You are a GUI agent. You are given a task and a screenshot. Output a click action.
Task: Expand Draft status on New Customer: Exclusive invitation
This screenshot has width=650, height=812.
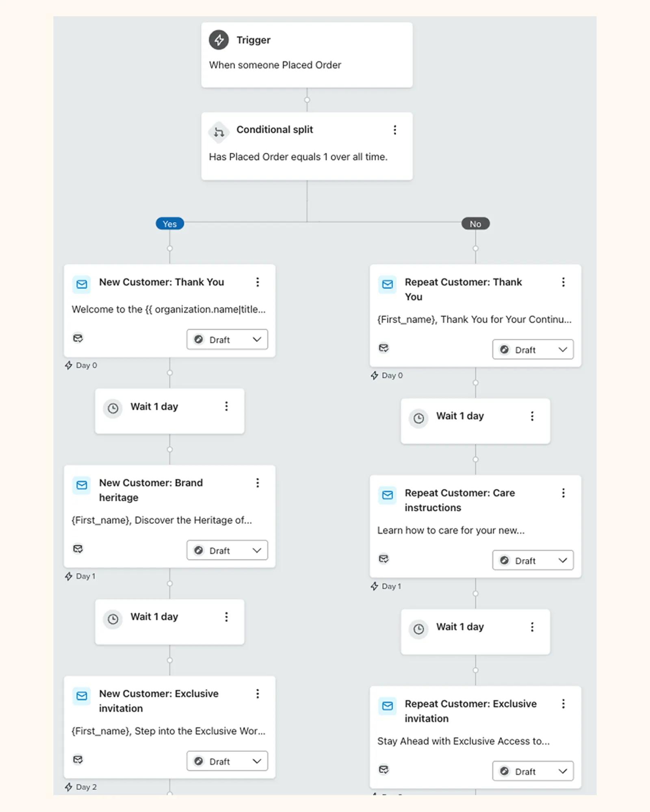coord(227,761)
